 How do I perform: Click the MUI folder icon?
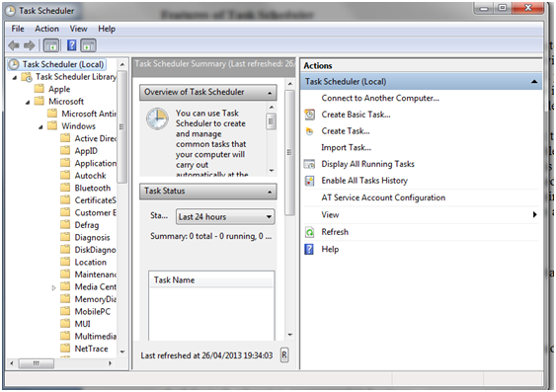(65, 323)
